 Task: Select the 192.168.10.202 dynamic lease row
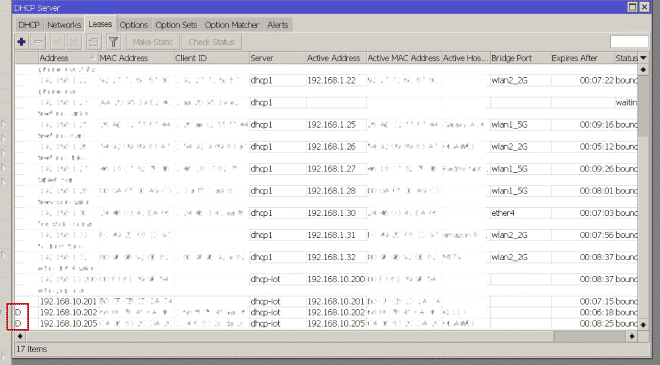(x=326, y=312)
